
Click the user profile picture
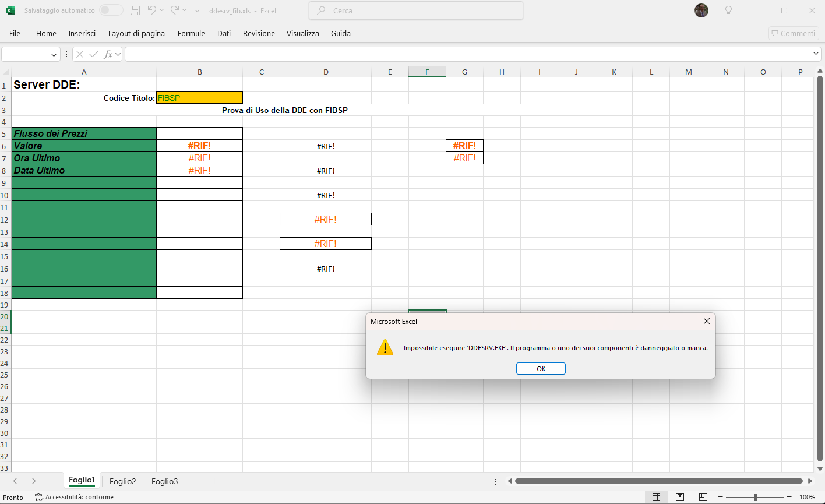(x=701, y=10)
